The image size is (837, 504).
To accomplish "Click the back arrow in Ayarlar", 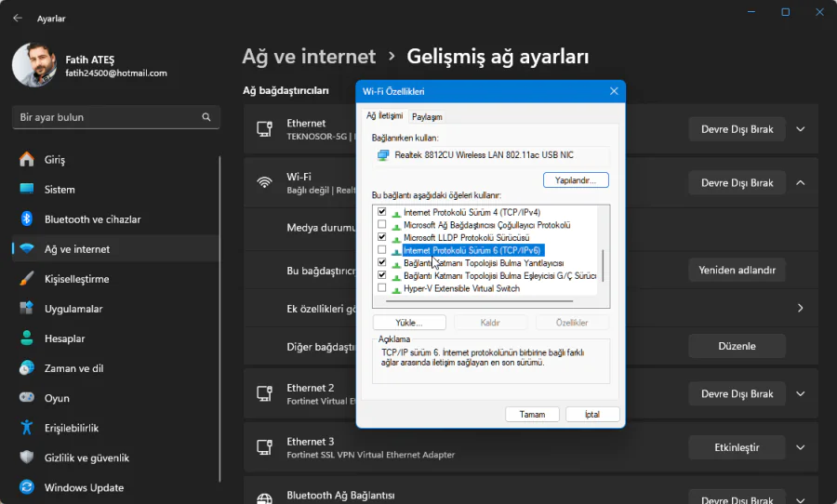I will [18, 19].
